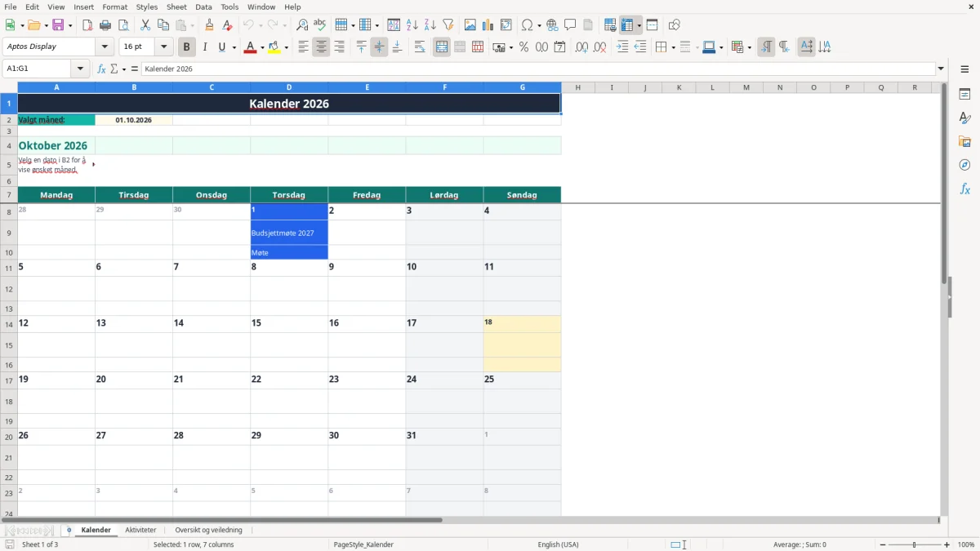Click Format as Date icon
Viewport: 980px width, 551px height.
[559, 47]
